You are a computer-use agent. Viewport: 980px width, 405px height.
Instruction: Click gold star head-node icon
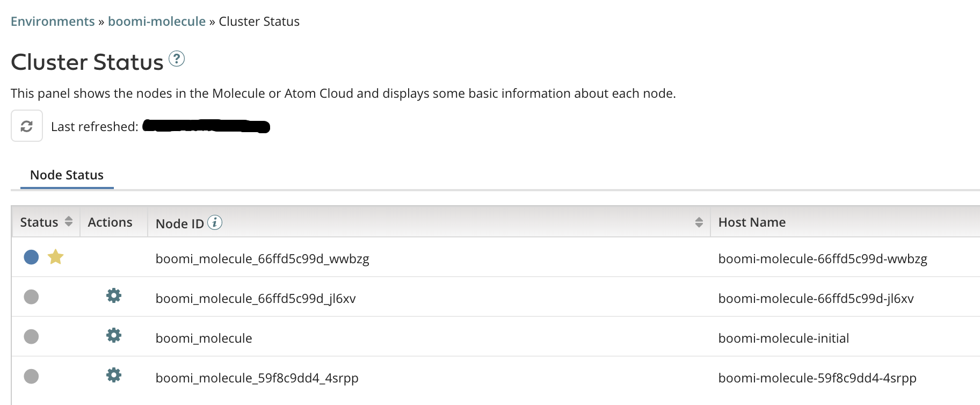click(55, 257)
